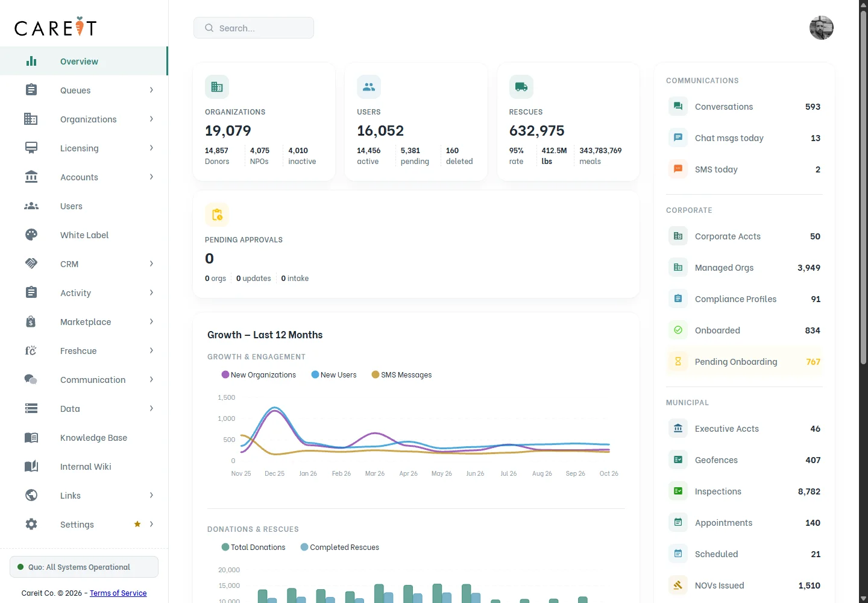Toggle SMS Messages legend series
Viewport: 868px width, 603px height.
[x=401, y=374]
